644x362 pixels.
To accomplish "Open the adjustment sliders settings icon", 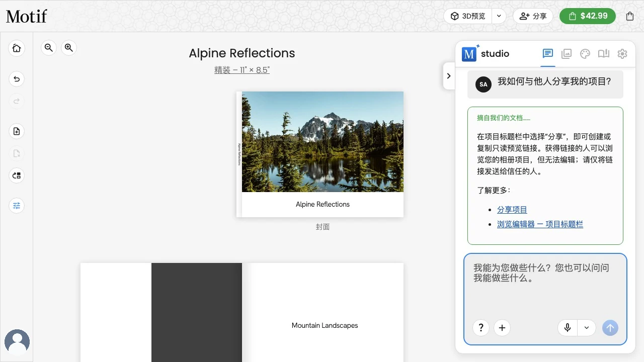I will tap(17, 206).
